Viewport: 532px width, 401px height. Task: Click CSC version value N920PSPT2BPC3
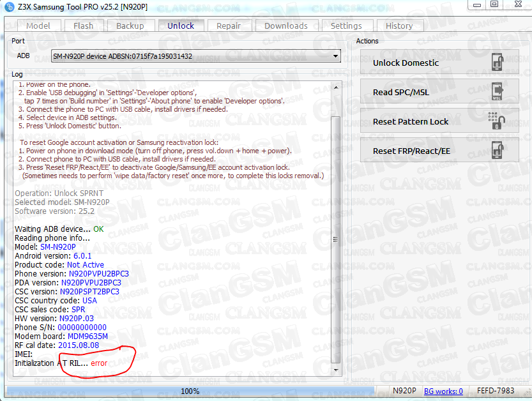coord(89,291)
